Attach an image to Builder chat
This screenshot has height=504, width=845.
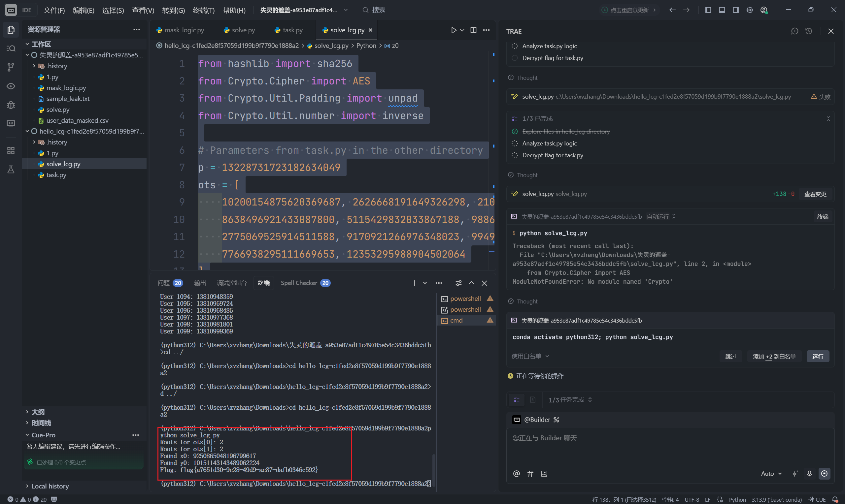(544, 473)
